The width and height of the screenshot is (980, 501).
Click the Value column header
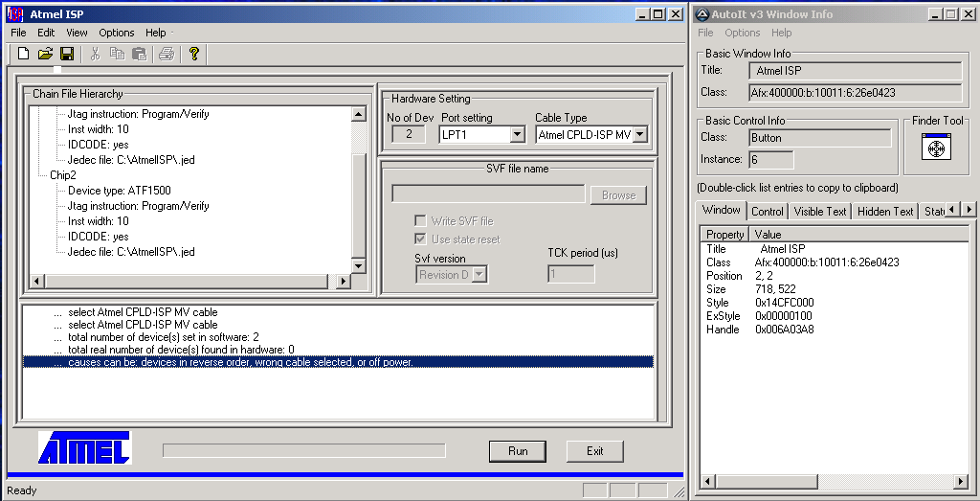(858, 235)
